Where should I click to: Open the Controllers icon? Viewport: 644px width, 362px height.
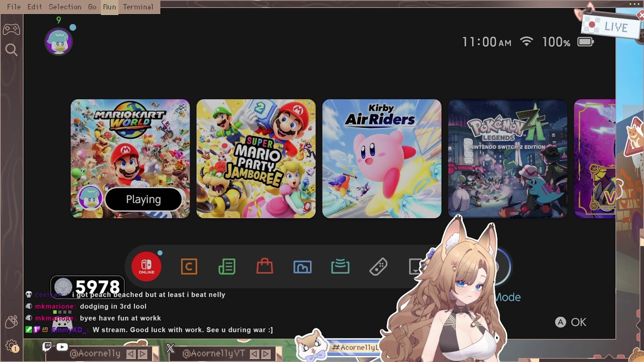coord(378,266)
